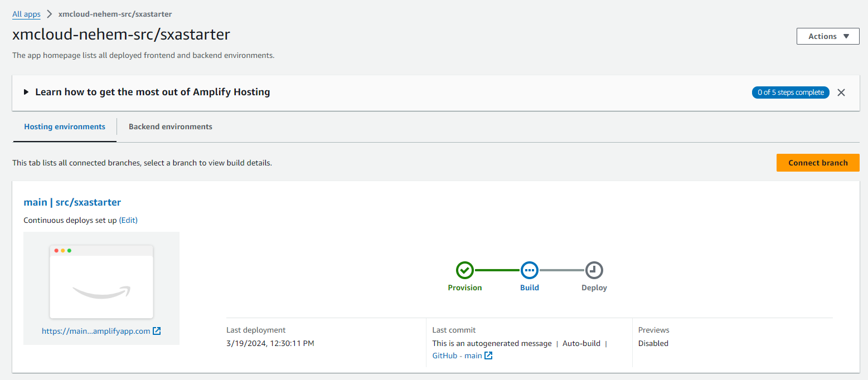Click the Build step in-progress icon
Image resolution: width=868 pixels, height=380 pixels.
(x=529, y=270)
